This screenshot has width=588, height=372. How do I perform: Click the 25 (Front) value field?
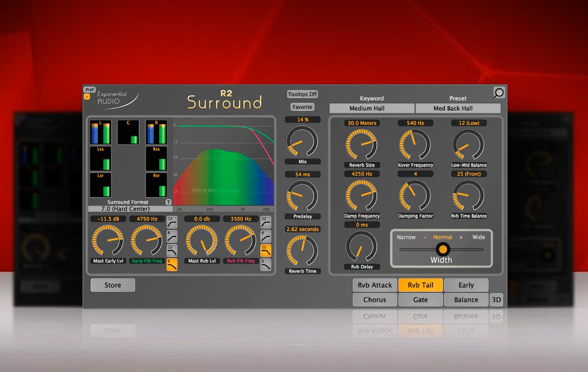468,174
